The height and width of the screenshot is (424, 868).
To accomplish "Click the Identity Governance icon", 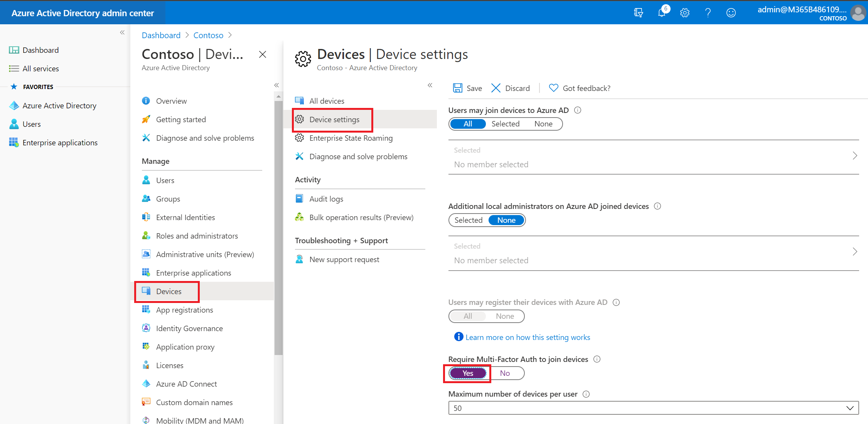I will [x=146, y=328].
